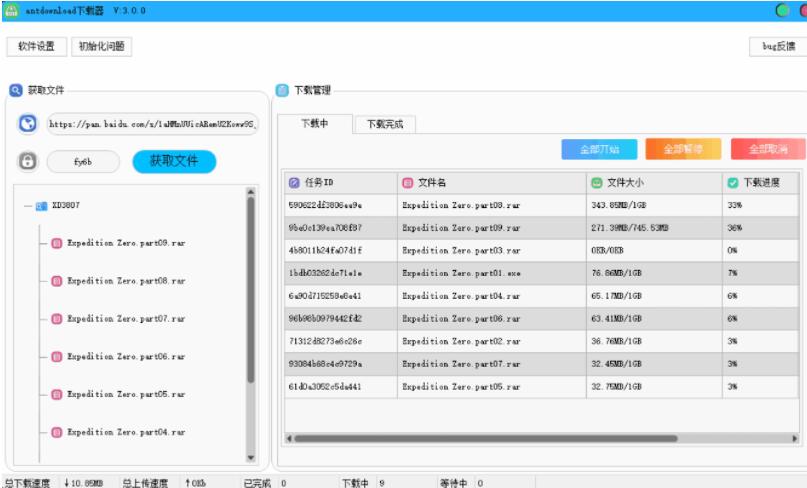The width and height of the screenshot is (807, 488).
Task: Click the XD3807 folder icon
Action: [41, 206]
